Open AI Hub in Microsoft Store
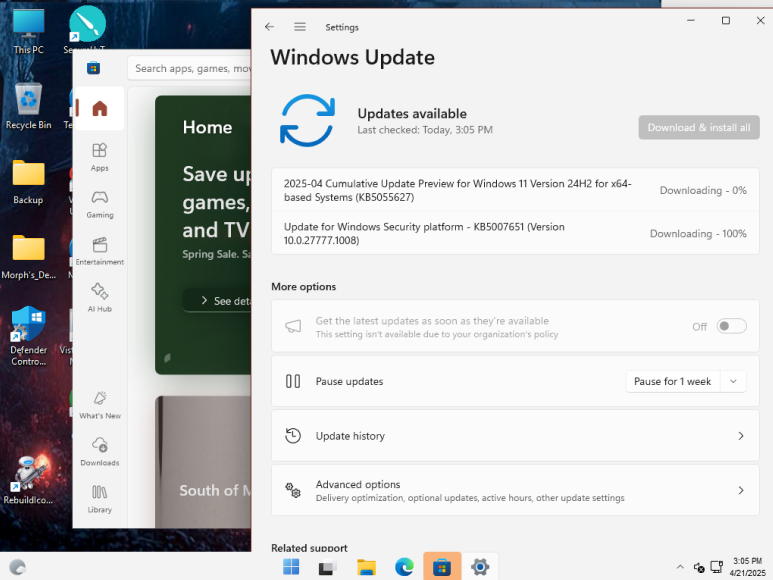The height and width of the screenshot is (580, 773). pyautogui.click(x=100, y=298)
